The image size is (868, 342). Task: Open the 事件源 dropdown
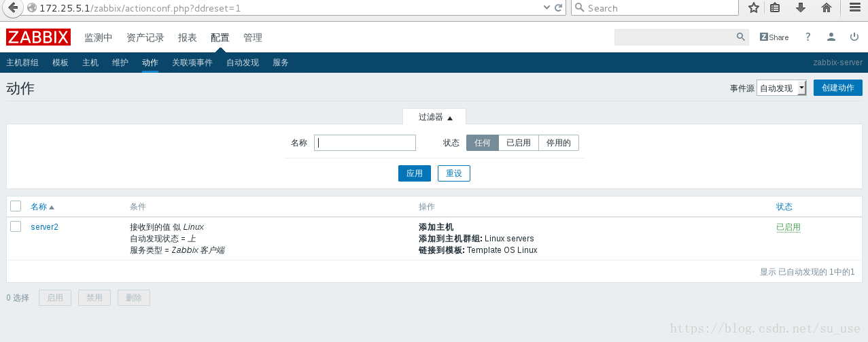781,88
